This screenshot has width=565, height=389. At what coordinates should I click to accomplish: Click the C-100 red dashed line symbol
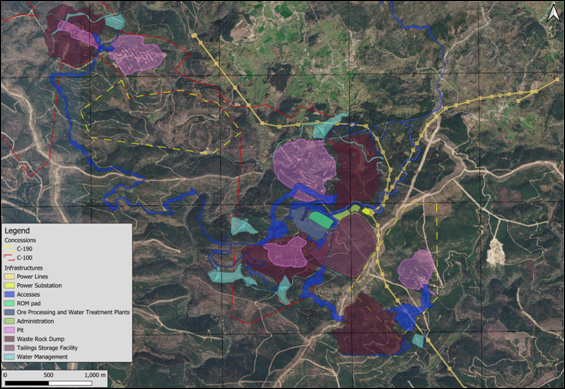[x=9, y=258]
